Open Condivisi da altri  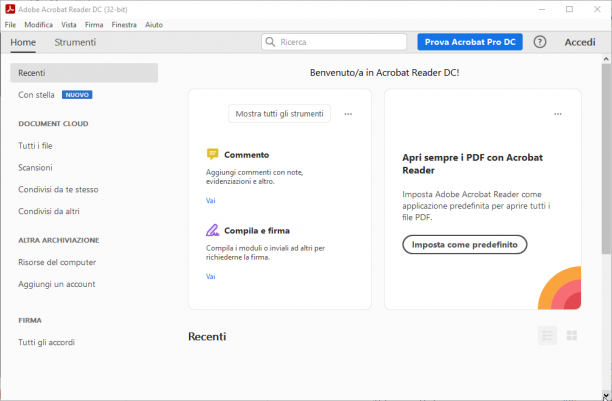click(x=49, y=211)
